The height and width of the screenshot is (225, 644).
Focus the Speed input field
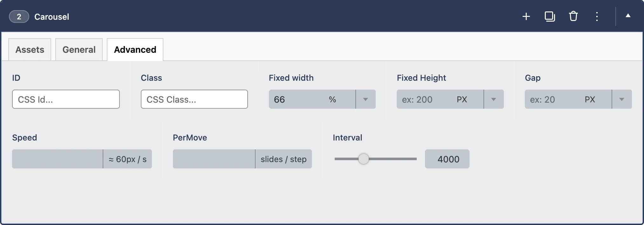[57, 159]
